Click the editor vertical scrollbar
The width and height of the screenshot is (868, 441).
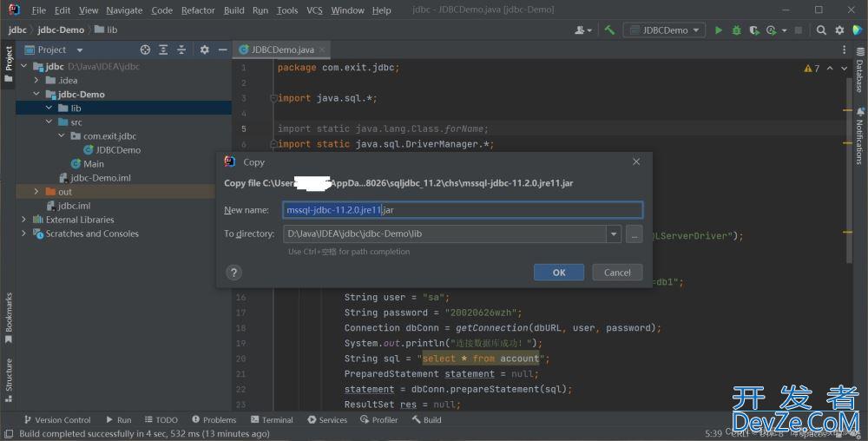pyautogui.click(x=849, y=168)
